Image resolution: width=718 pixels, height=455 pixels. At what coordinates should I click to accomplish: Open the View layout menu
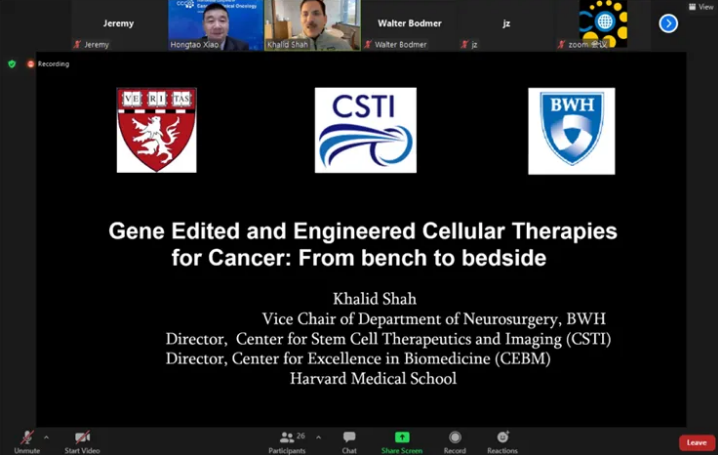[x=701, y=6]
